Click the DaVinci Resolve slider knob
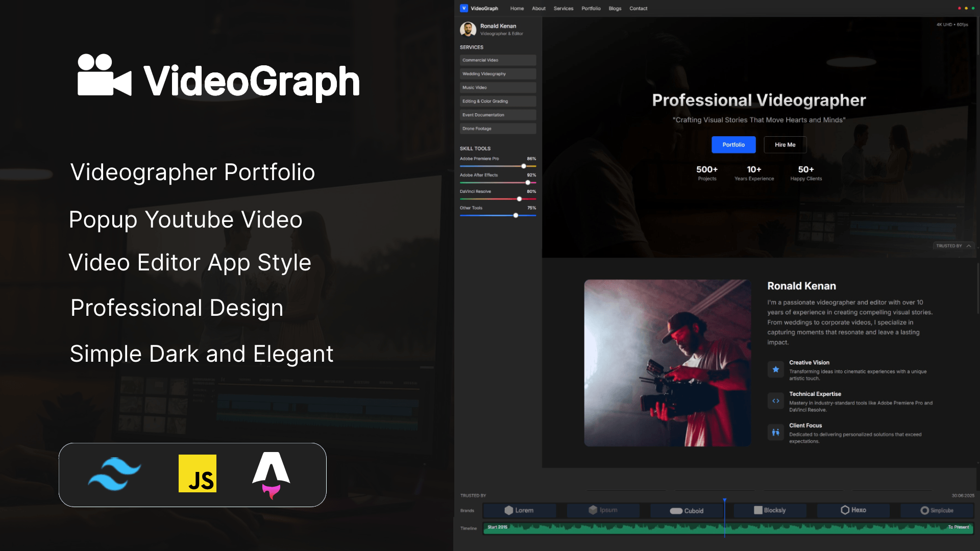This screenshot has height=551, width=980. (x=519, y=199)
